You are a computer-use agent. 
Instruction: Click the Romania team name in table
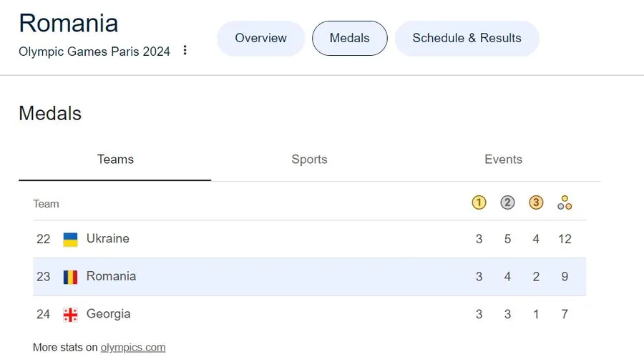click(x=111, y=276)
